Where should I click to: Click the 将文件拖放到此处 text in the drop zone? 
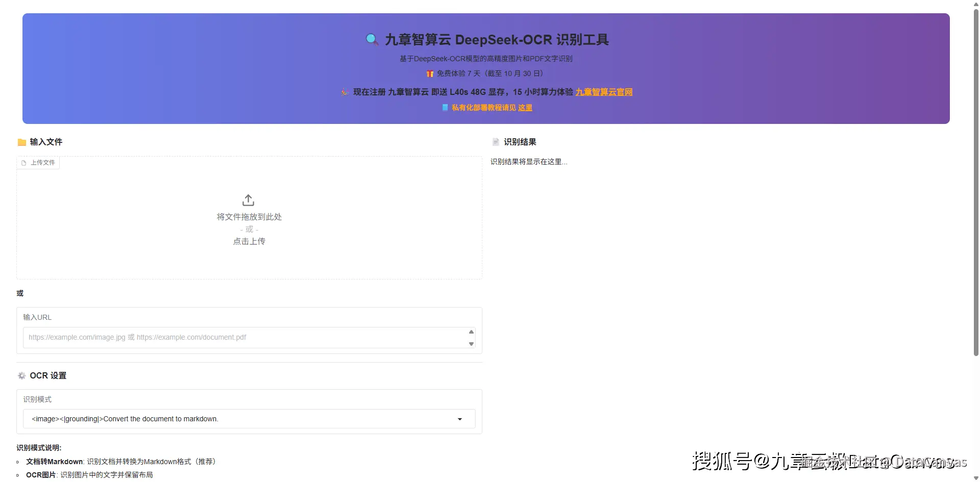click(x=249, y=217)
